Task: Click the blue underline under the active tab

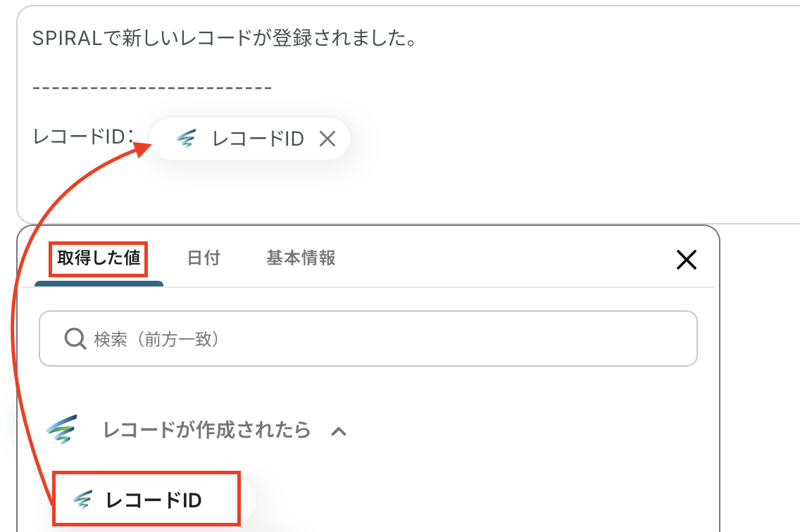Action: click(x=99, y=284)
